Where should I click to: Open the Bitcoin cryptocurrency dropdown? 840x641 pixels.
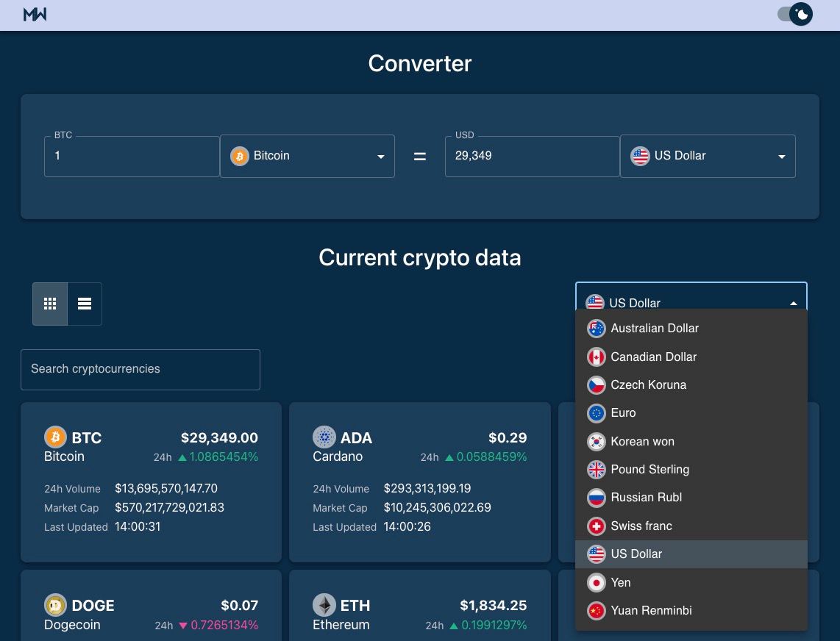(307, 156)
